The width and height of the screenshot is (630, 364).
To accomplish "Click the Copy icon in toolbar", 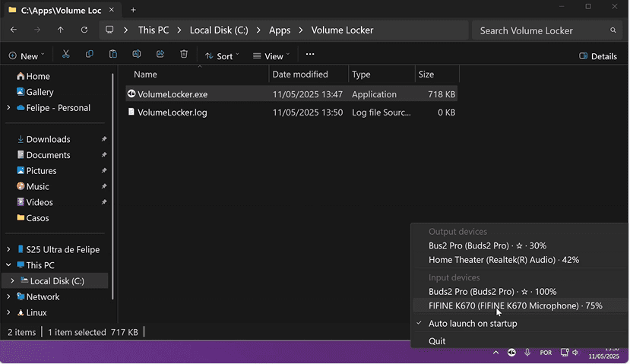I will point(90,55).
